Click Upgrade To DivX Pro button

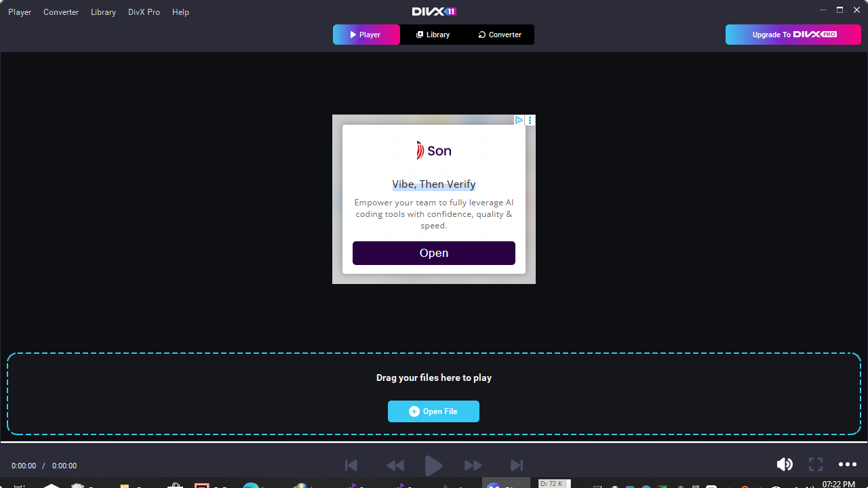coord(793,35)
